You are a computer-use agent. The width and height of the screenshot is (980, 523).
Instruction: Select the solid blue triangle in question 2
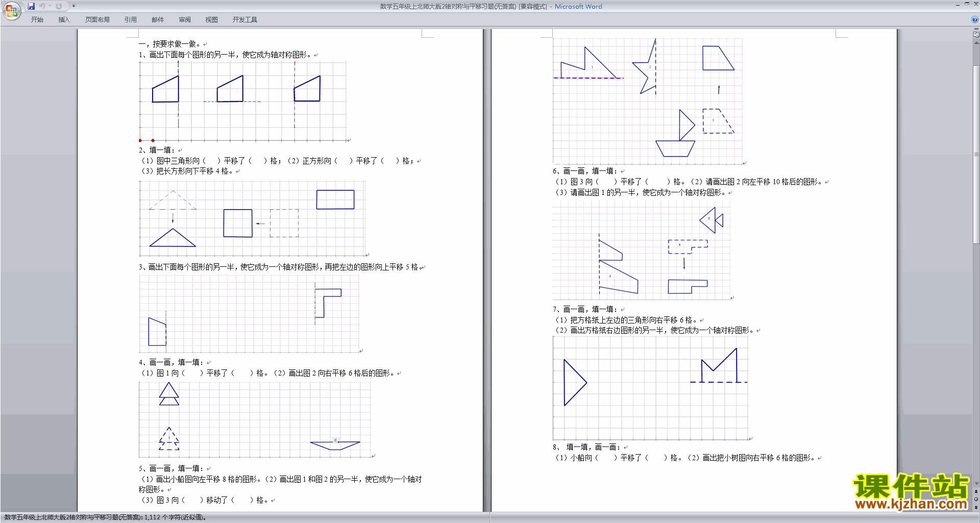(173, 238)
